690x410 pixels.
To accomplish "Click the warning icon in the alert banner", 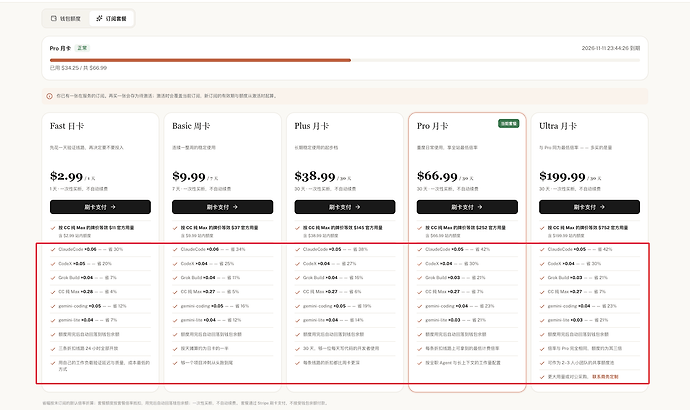I will (x=49, y=96).
